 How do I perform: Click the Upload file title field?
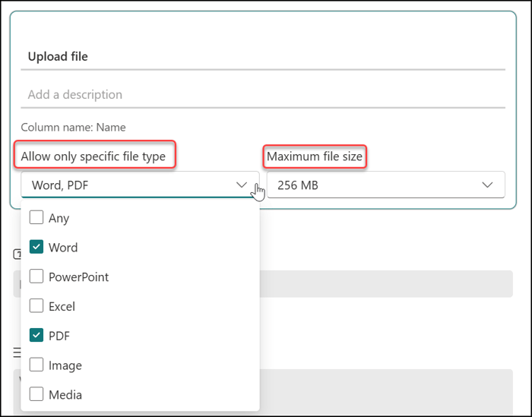click(262, 56)
